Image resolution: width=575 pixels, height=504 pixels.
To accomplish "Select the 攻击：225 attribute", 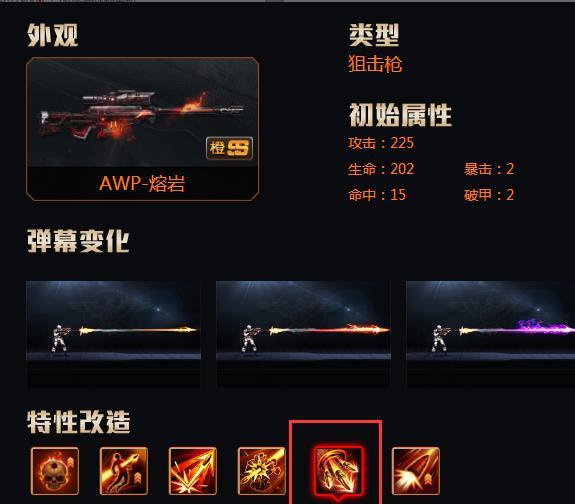I will point(381,143).
